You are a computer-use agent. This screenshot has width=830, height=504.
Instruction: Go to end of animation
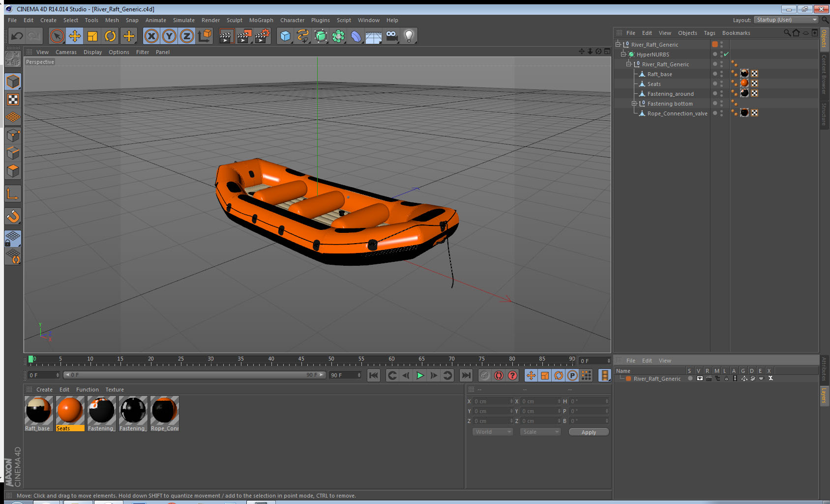pos(466,375)
